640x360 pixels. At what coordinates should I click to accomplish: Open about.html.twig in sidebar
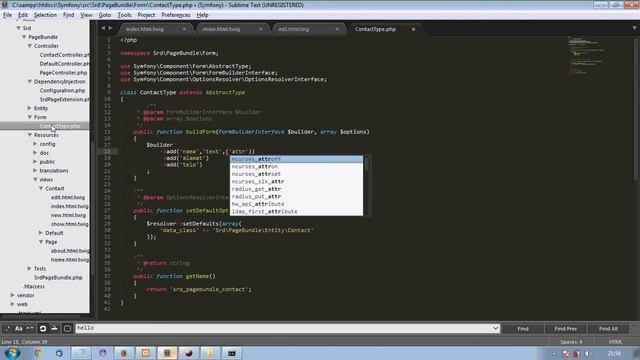pyautogui.click(x=70, y=251)
